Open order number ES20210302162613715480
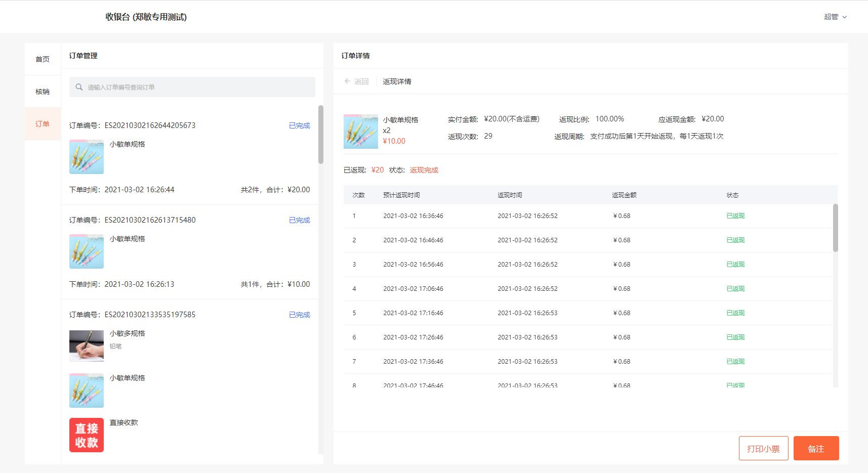The image size is (868, 473). point(150,220)
